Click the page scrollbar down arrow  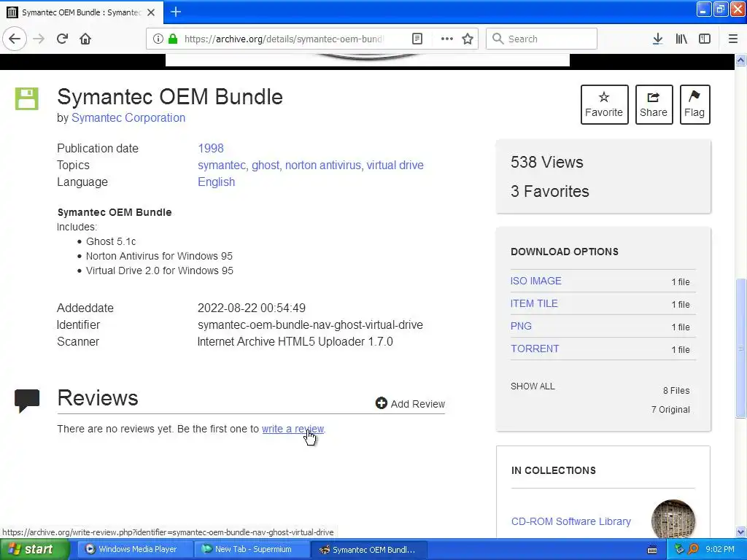click(741, 532)
